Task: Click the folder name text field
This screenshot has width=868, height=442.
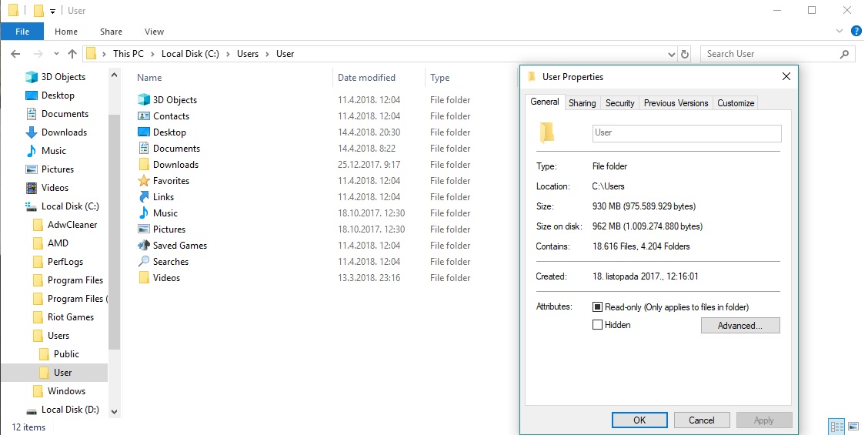Action: [686, 133]
